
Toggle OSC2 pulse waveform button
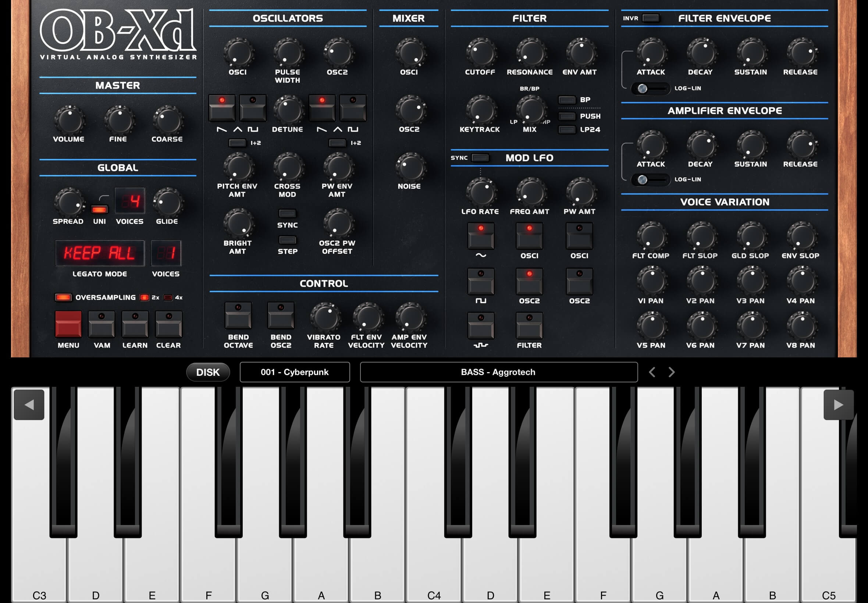353,108
